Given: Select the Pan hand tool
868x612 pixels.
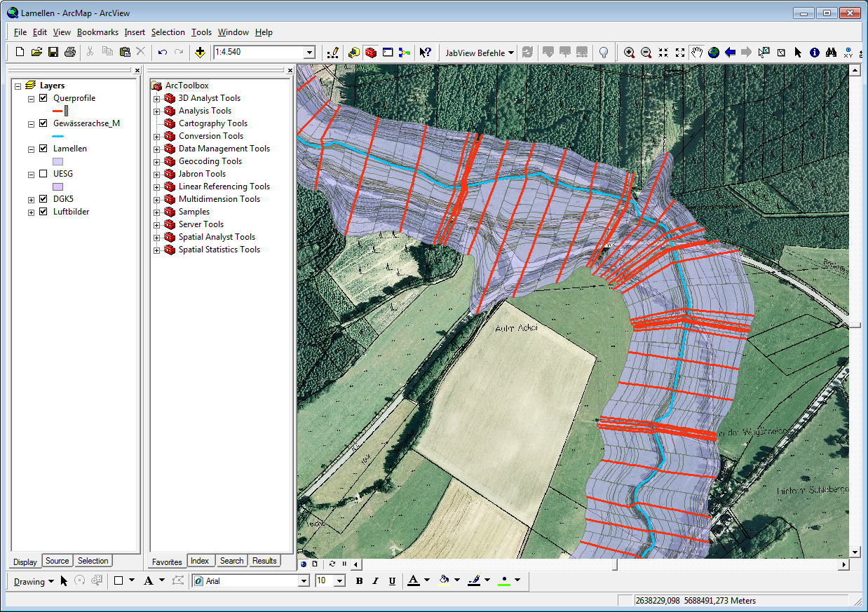Looking at the screenshot, I should [697, 53].
